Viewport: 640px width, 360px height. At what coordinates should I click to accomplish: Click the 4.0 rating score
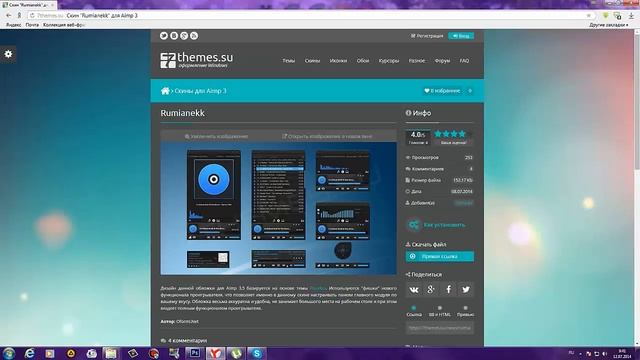(x=418, y=134)
